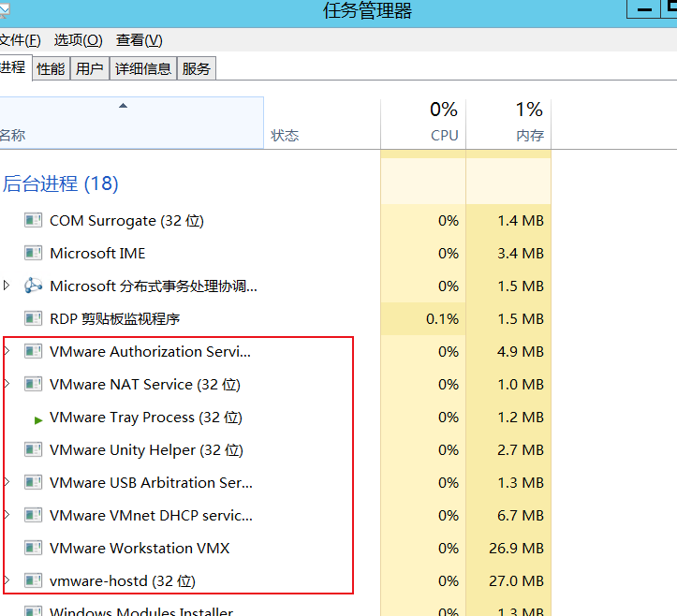
Task: Expand the Microsoft 分布式事务处理协调 row
Action: click(6, 286)
